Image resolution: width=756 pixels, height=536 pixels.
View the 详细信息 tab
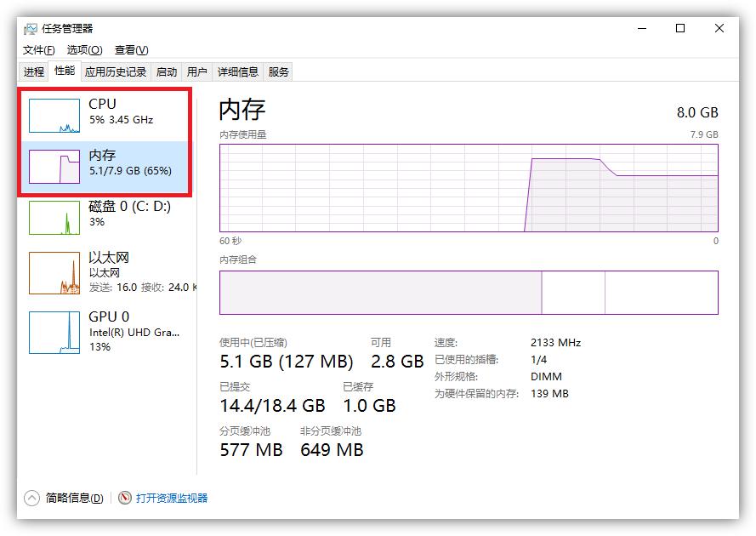coord(238,71)
